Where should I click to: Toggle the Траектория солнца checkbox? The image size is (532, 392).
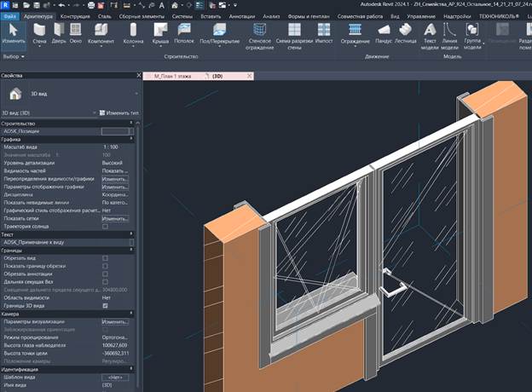pyautogui.click(x=105, y=227)
